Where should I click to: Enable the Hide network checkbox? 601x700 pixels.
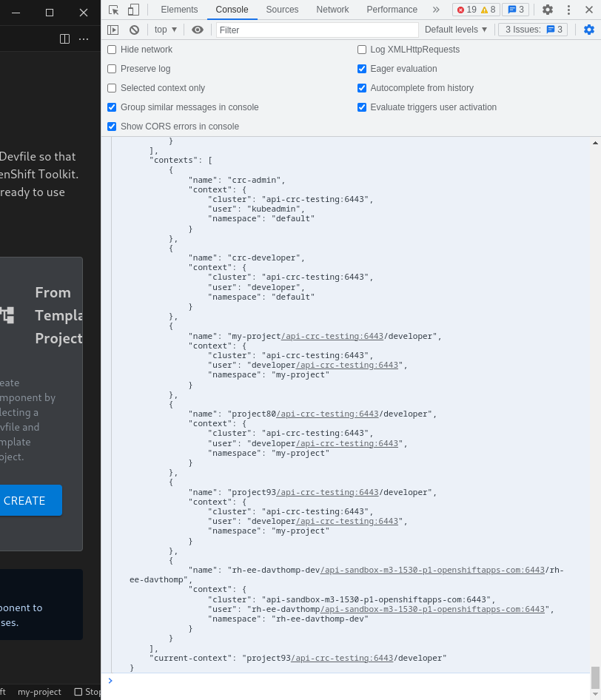coord(112,50)
